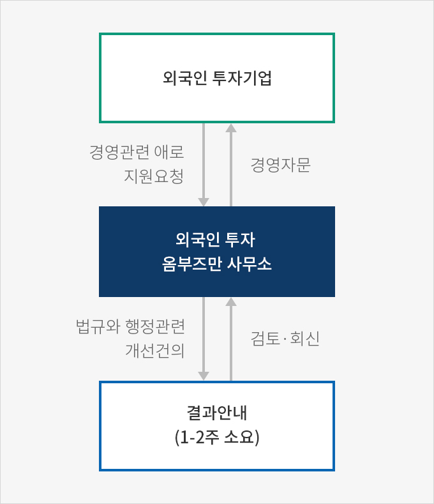Click the 외국인 투자기업 title text
Screen dimensions: 434x504
click(217, 78)
